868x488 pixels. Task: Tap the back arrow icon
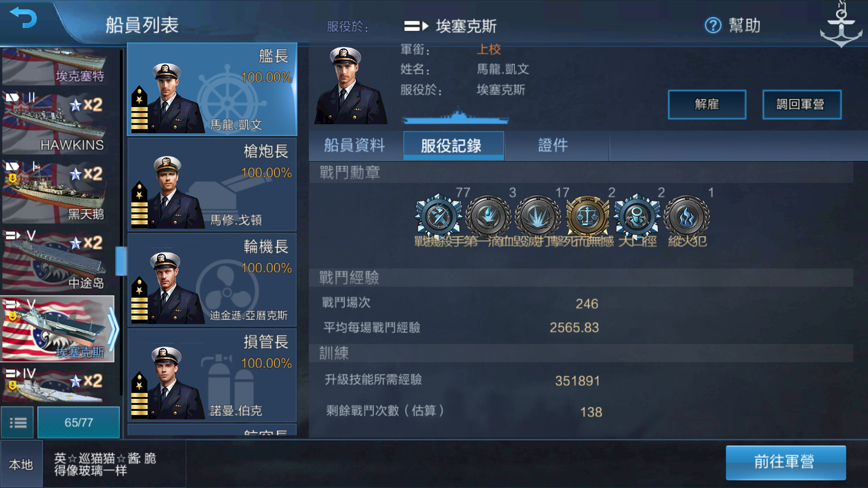click(x=23, y=18)
